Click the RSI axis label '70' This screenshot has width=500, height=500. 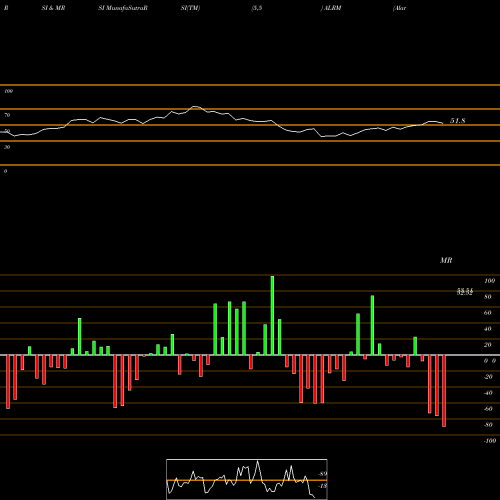click(x=7, y=115)
